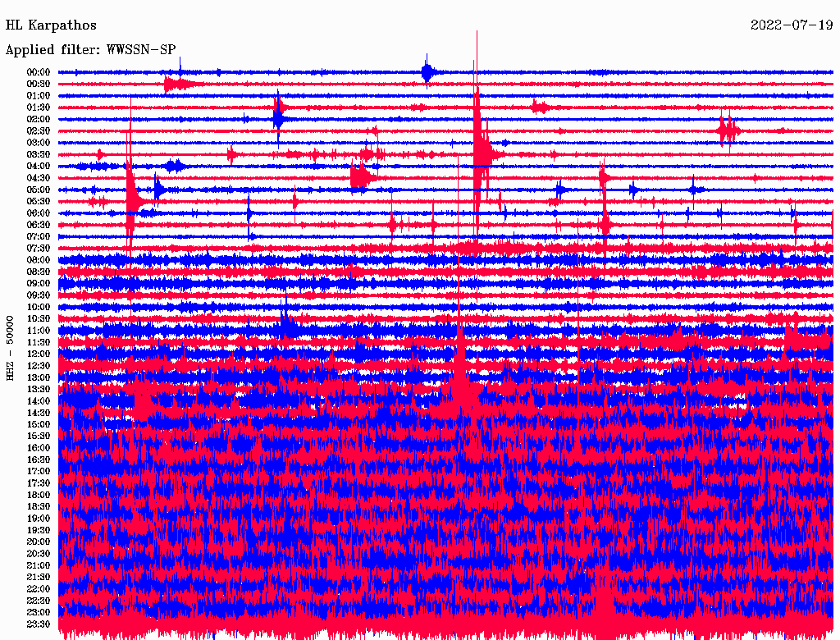840x640 pixels.
Task: Select the '14:00' time label
Action: (39, 401)
